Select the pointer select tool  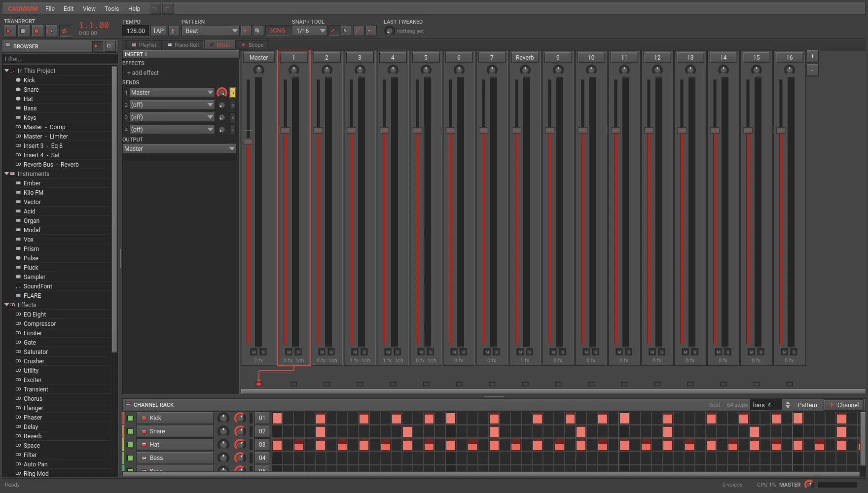pos(346,31)
